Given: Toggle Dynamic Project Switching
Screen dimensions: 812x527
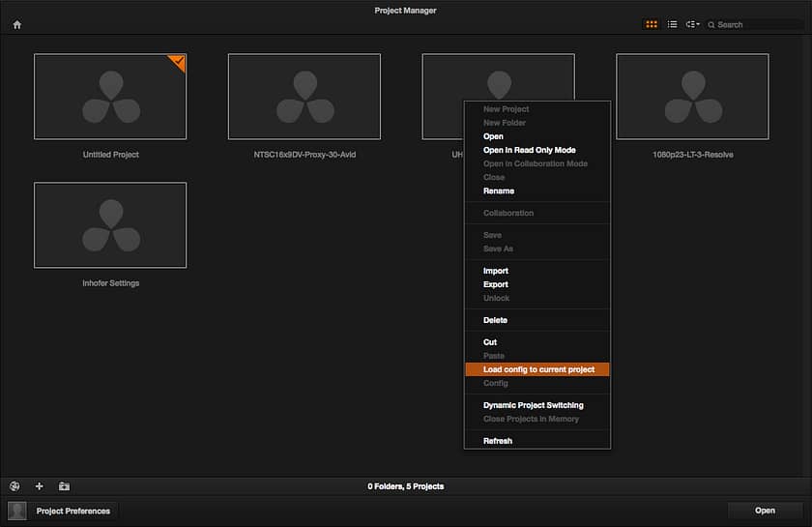Looking at the screenshot, I should pyautogui.click(x=537, y=405).
